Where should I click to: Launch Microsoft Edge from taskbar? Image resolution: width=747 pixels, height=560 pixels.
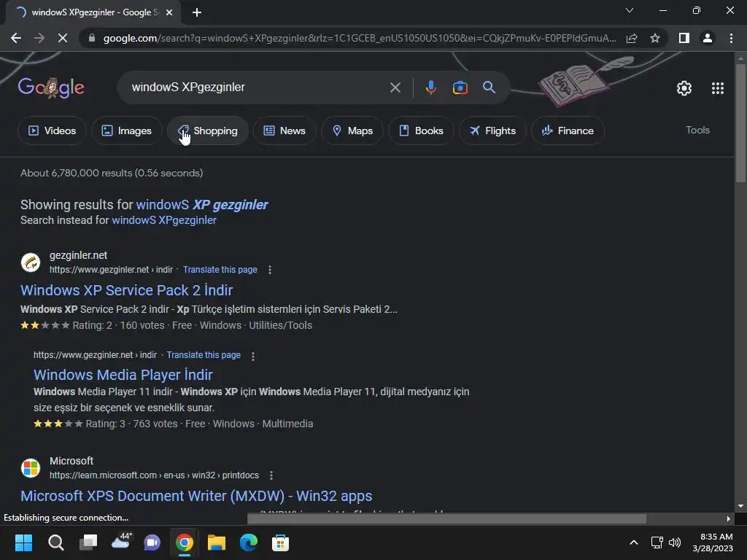(x=248, y=542)
